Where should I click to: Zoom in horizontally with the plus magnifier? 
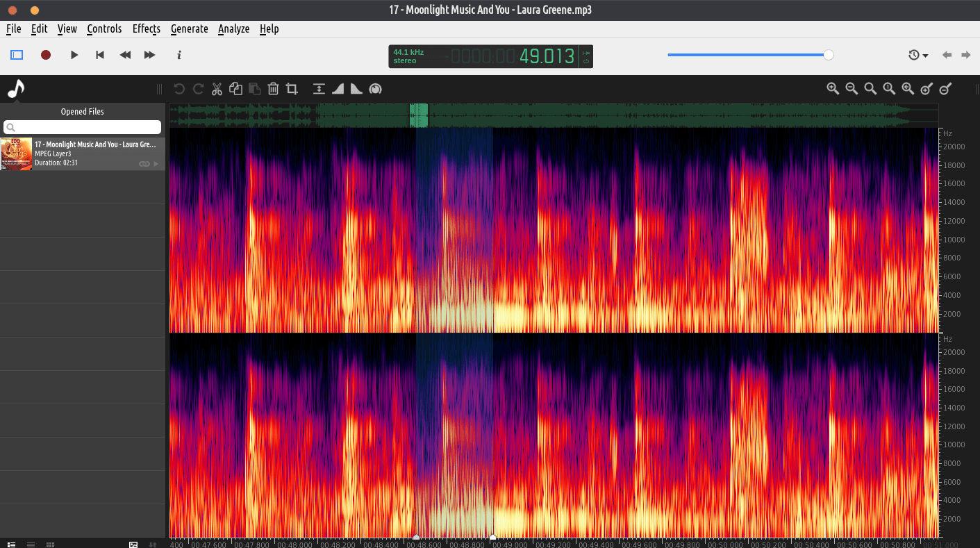pos(833,88)
